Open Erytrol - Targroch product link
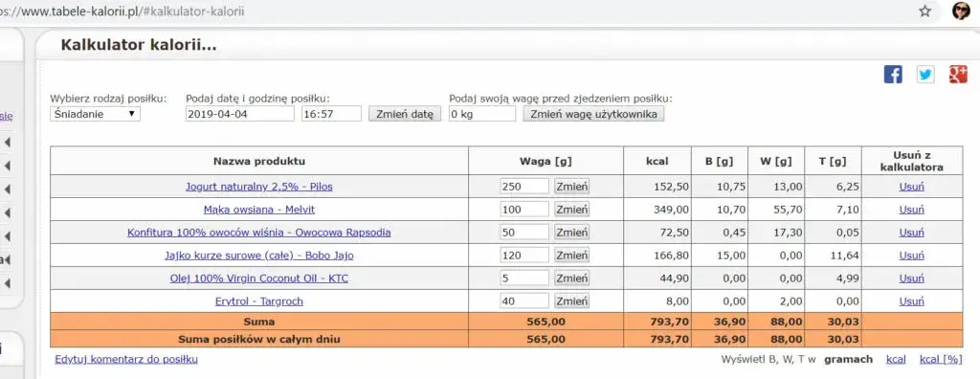The width and height of the screenshot is (980, 379). [x=258, y=301]
